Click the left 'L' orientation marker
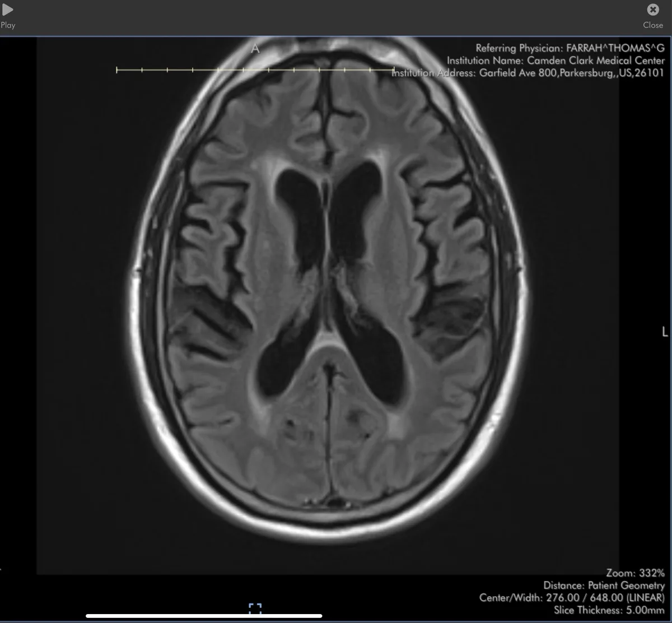The height and width of the screenshot is (623, 672). tap(665, 332)
